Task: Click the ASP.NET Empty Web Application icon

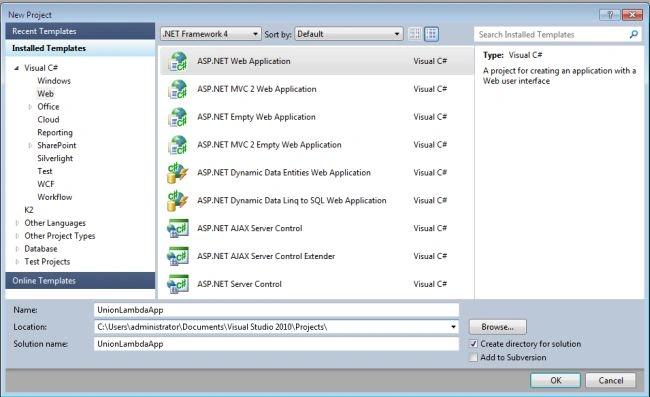Action: click(178, 117)
